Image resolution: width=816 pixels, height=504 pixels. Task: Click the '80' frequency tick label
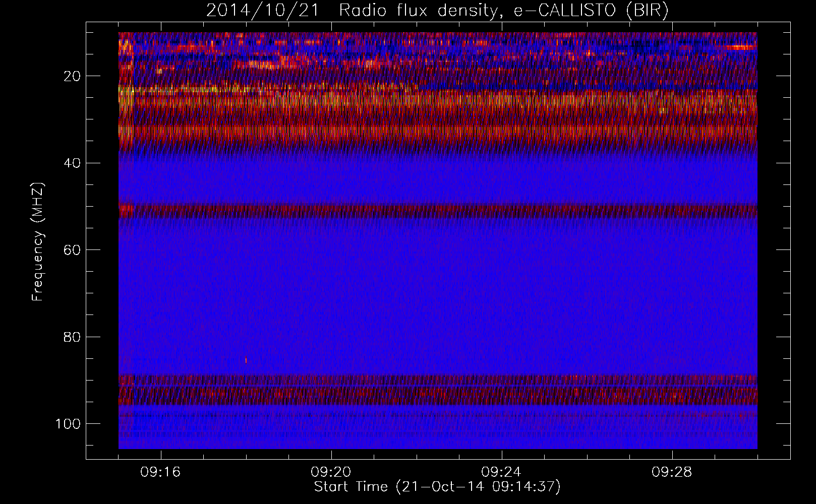tap(72, 337)
